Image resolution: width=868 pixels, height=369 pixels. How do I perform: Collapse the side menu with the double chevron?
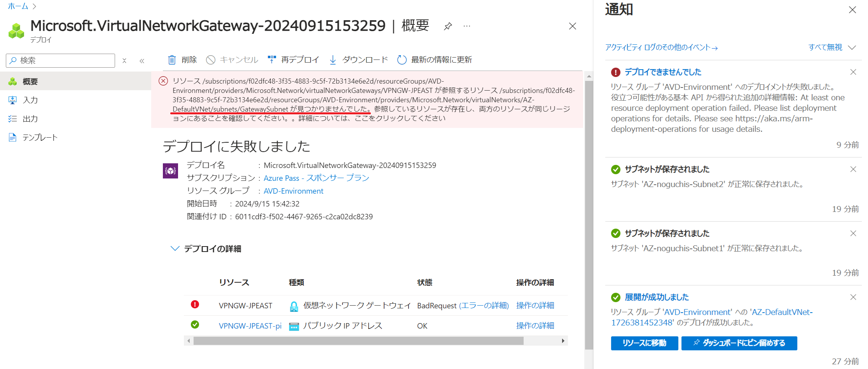142,61
